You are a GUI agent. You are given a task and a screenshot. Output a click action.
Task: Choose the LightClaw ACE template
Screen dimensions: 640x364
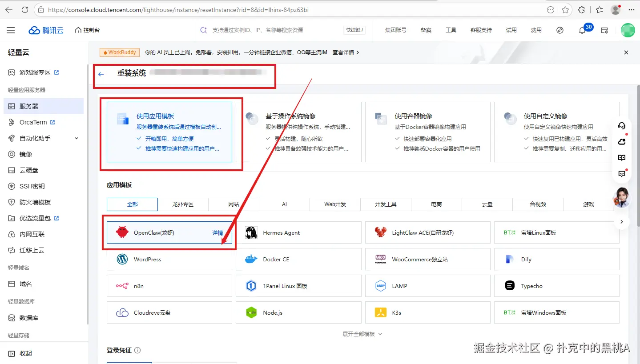pos(428,232)
